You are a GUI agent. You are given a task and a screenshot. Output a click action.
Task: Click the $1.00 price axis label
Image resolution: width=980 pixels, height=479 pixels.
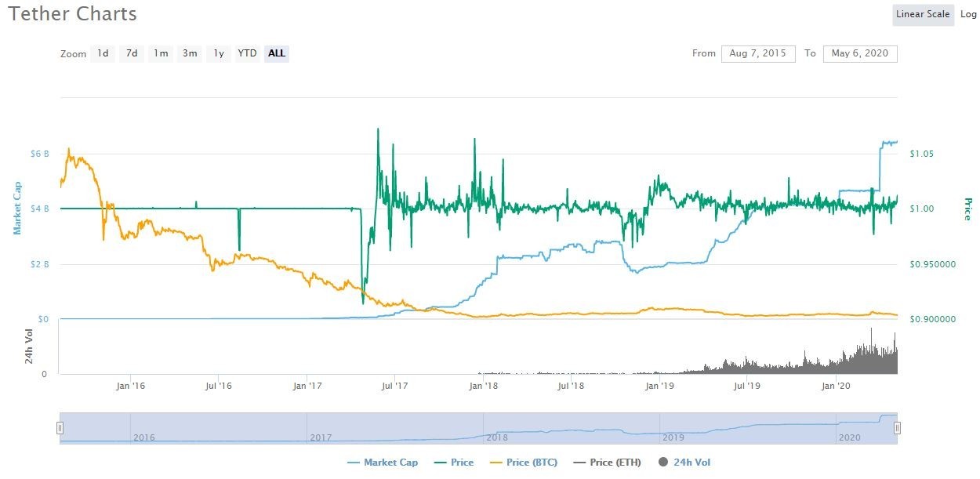coord(921,209)
